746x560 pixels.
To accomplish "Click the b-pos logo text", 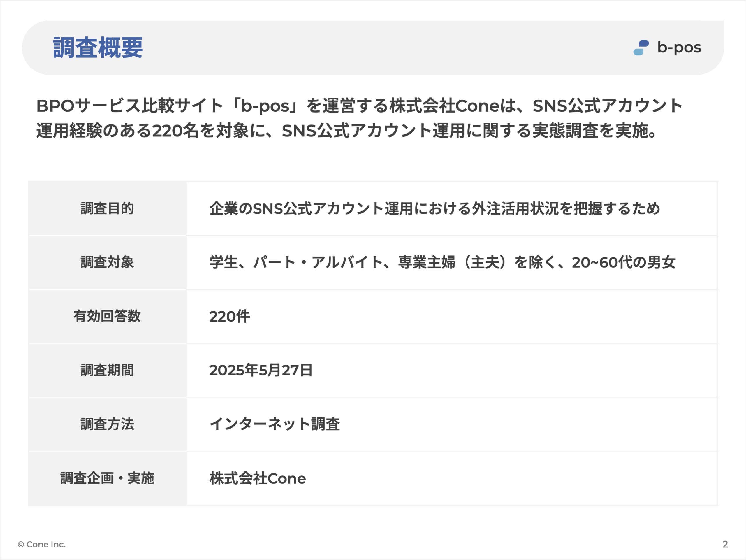I will tap(679, 48).
